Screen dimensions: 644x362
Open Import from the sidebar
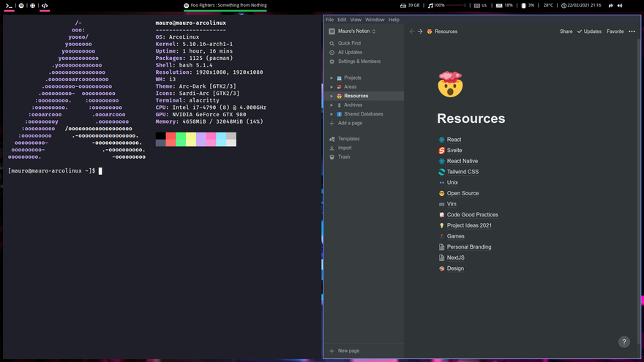[344, 148]
